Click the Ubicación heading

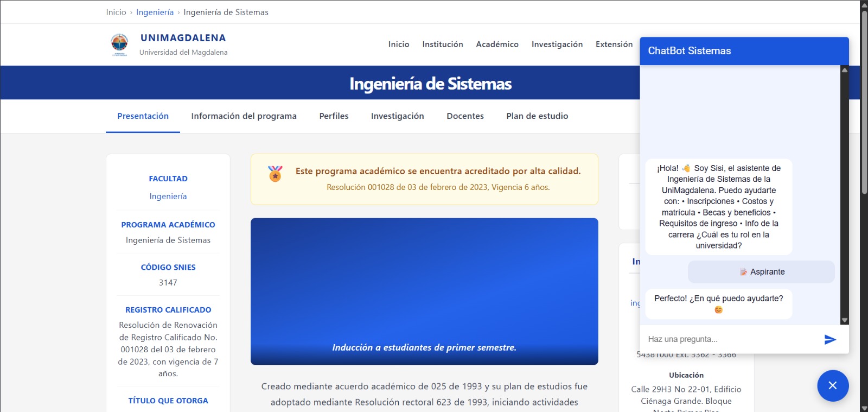[x=686, y=375]
